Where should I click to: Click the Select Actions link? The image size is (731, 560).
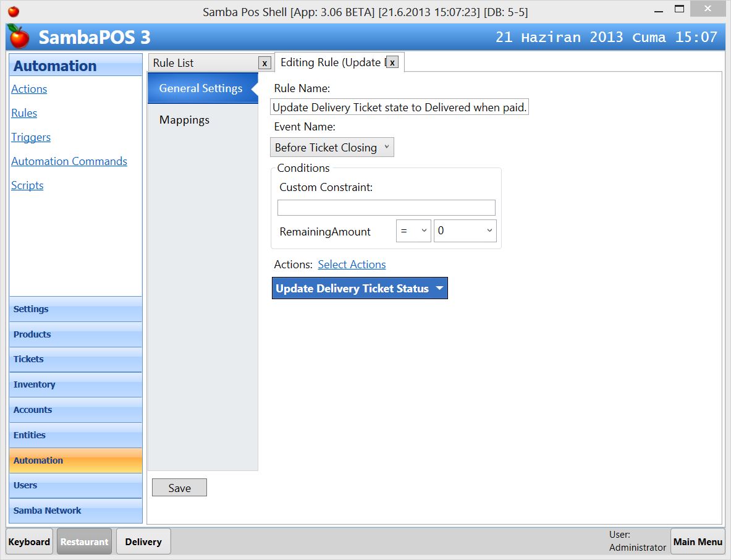(352, 265)
